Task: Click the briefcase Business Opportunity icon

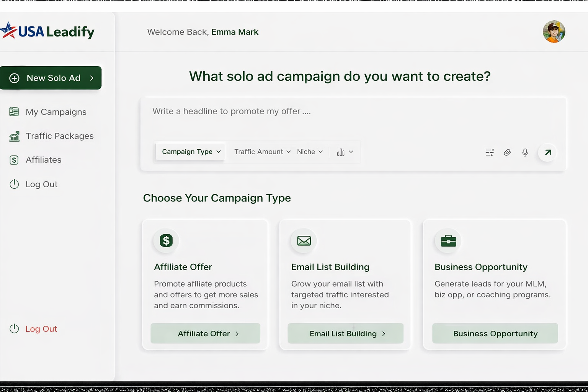Action: pos(448,241)
